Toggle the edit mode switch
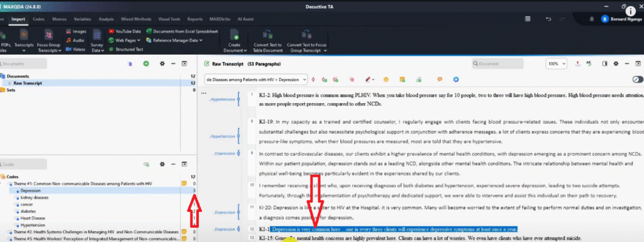Screen dimensions: 644x242 638,79
